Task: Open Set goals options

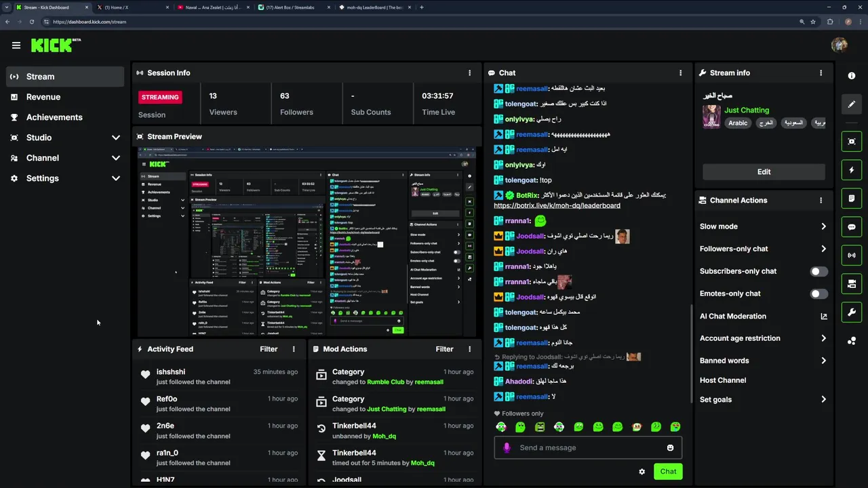Action: point(764,399)
